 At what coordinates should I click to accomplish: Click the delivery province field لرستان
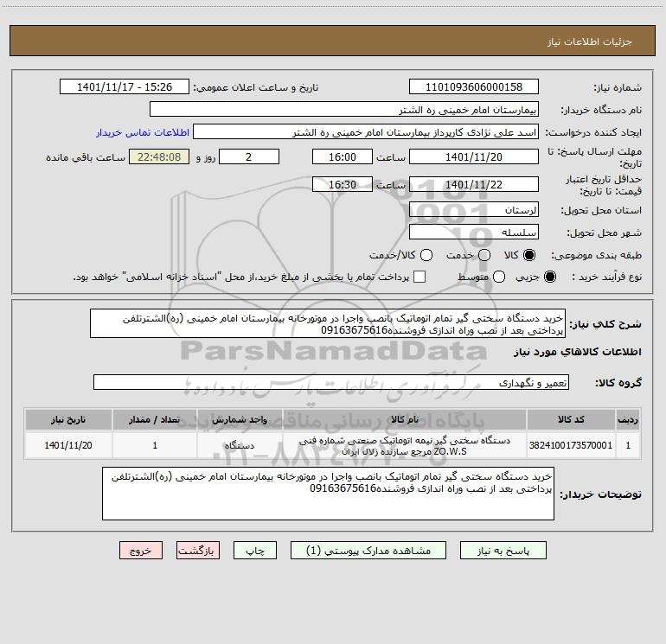[474, 209]
